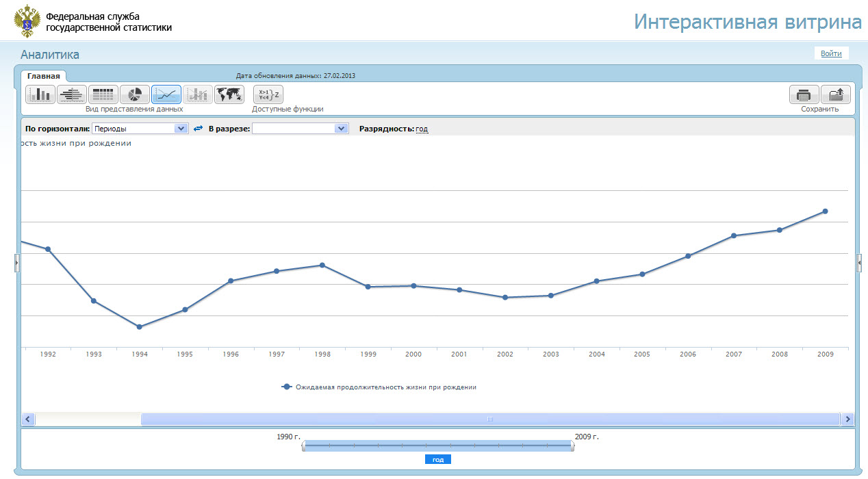This screenshot has width=868, height=479.
Task: Show the world map view
Action: (229, 94)
